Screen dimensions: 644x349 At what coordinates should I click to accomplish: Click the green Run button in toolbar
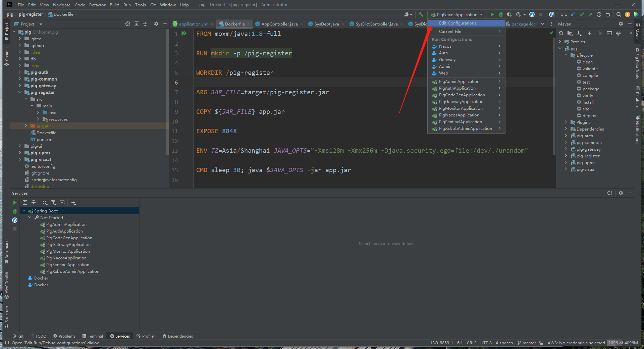pyautogui.click(x=492, y=14)
